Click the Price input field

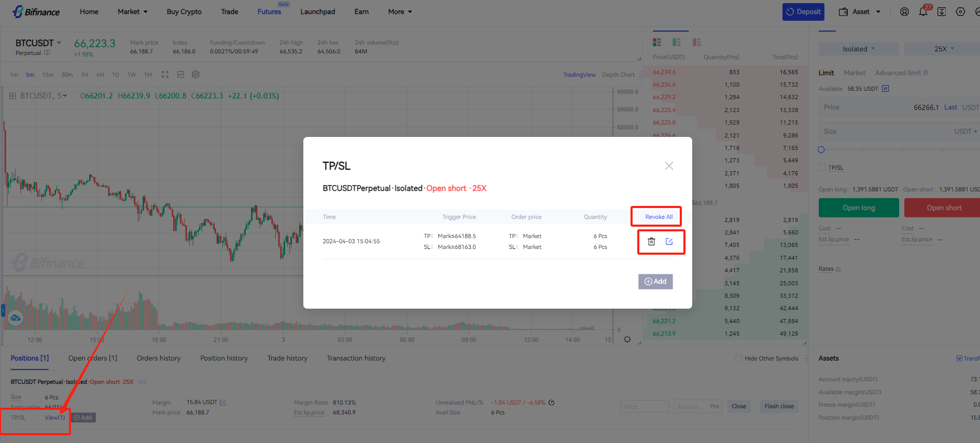876,107
